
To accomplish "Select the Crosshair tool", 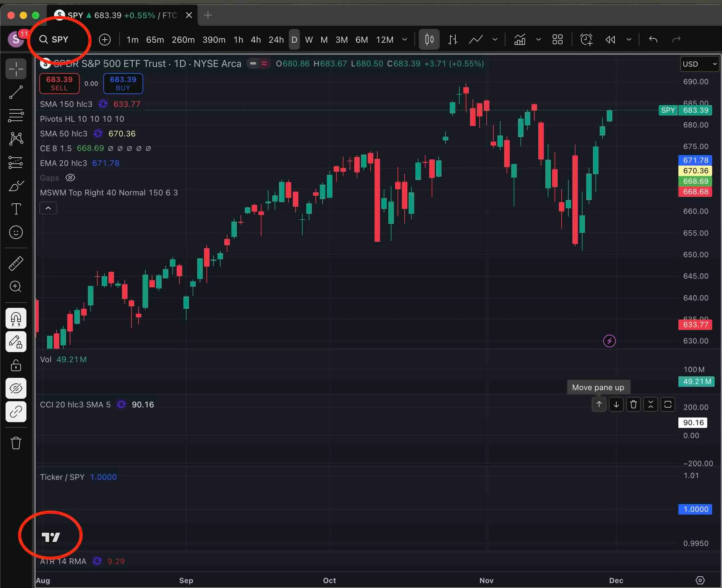I will tap(16, 69).
